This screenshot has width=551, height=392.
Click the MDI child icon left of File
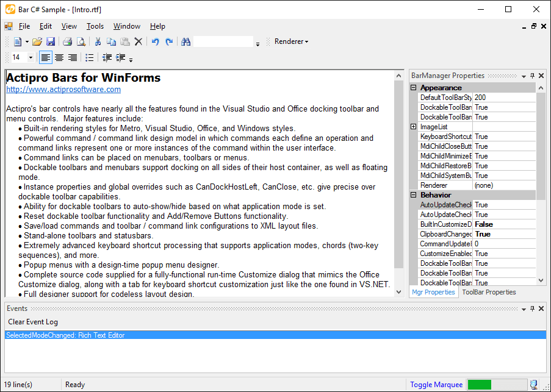click(x=9, y=26)
